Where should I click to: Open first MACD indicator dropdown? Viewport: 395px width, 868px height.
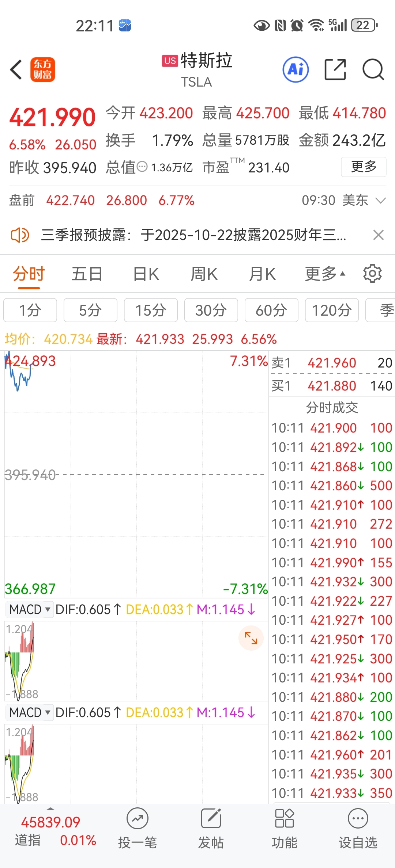pos(29,609)
